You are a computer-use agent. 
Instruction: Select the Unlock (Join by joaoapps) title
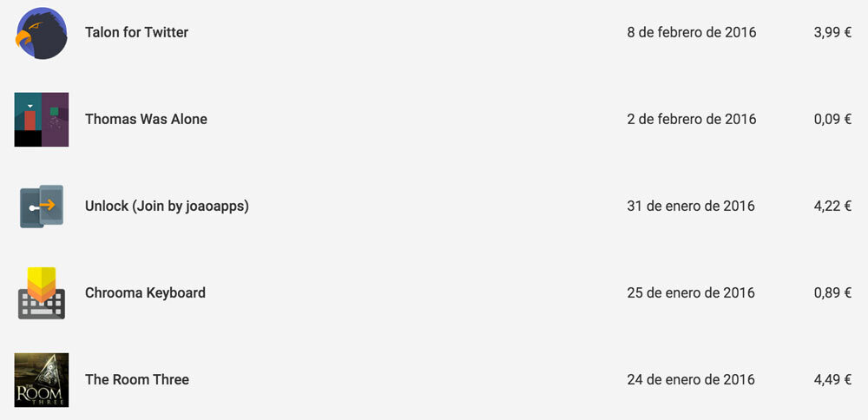167,207
